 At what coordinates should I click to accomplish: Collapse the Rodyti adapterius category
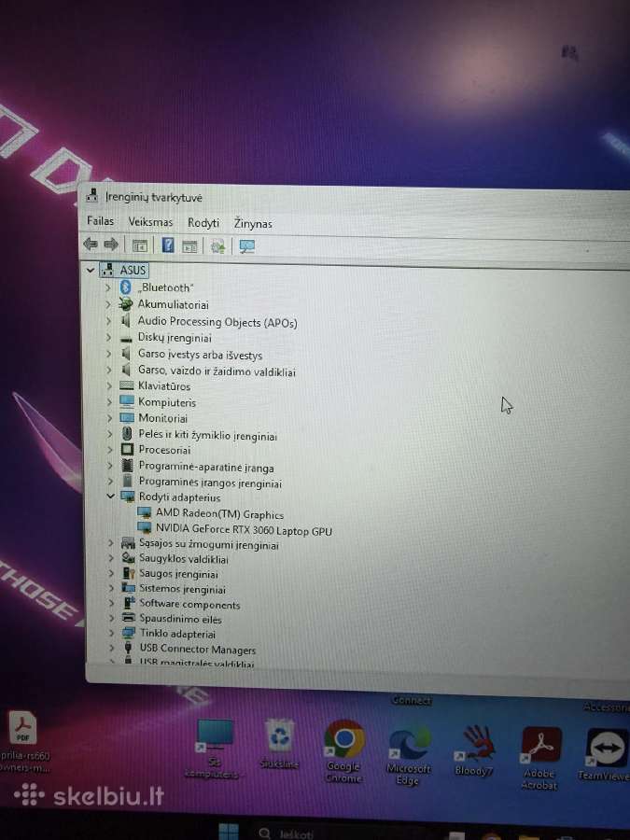coord(110,497)
